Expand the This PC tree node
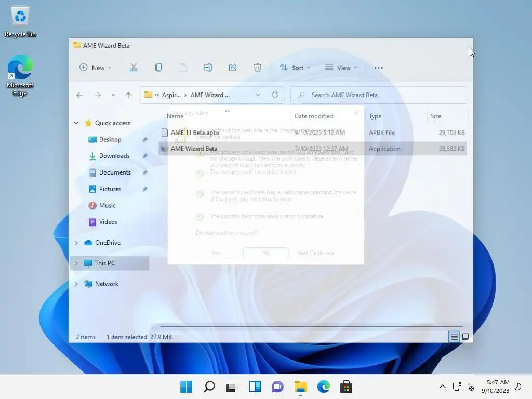This screenshot has width=532, height=399. tap(76, 263)
